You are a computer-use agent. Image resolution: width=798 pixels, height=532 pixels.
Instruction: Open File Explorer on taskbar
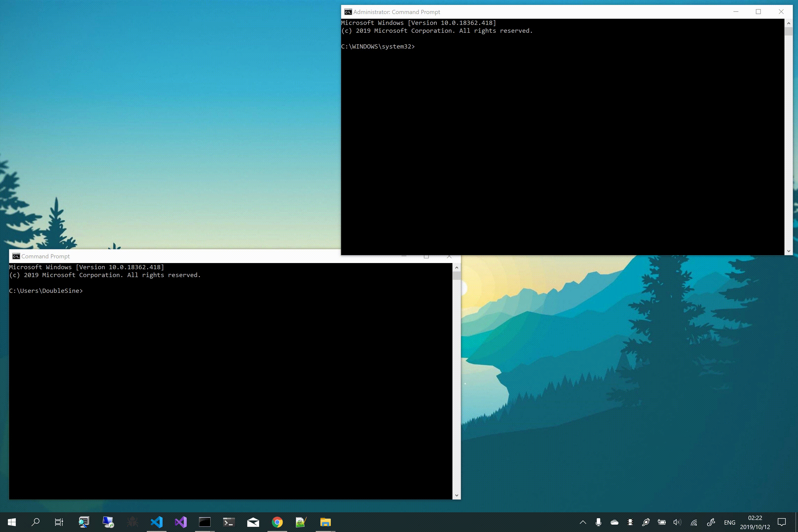(x=325, y=522)
